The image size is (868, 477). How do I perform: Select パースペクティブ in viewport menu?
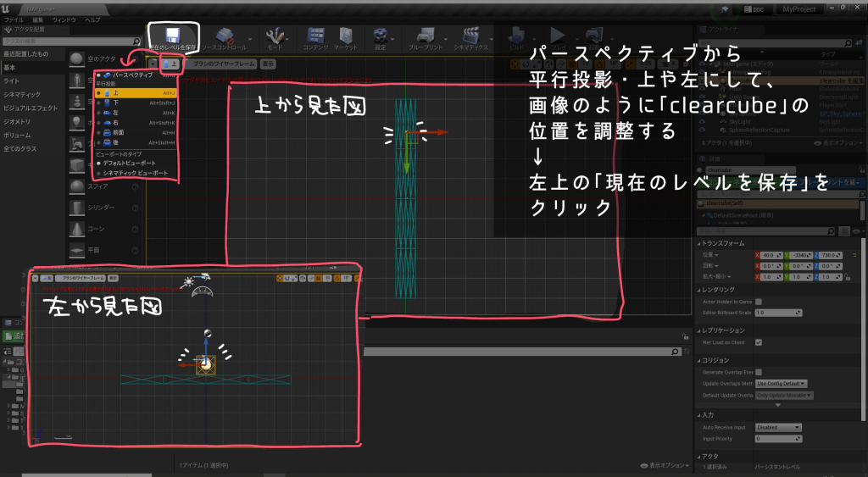[x=132, y=75]
